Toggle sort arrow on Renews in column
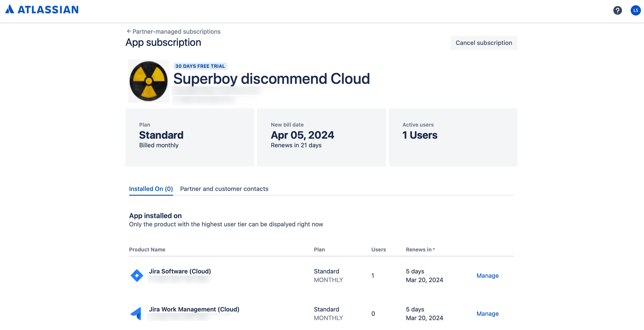The width and height of the screenshot is (644, 330). [434, 249]
